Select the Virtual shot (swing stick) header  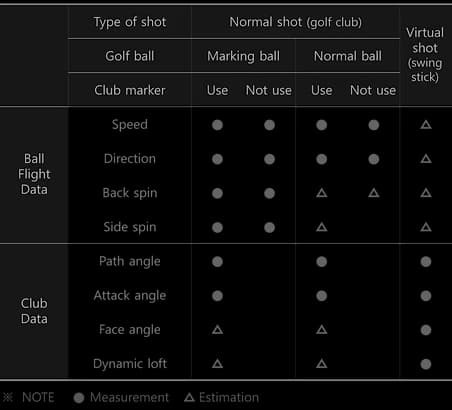point(425,55)
